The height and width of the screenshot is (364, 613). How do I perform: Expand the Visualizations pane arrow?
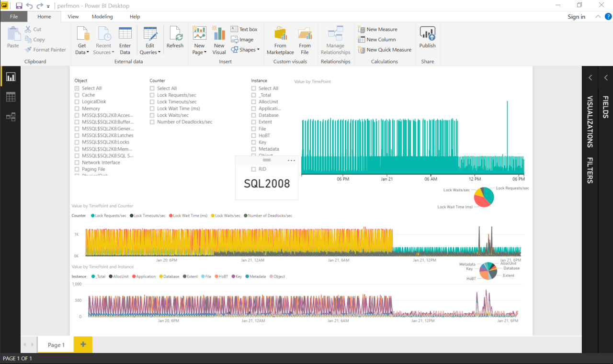(x=590, y=77)
